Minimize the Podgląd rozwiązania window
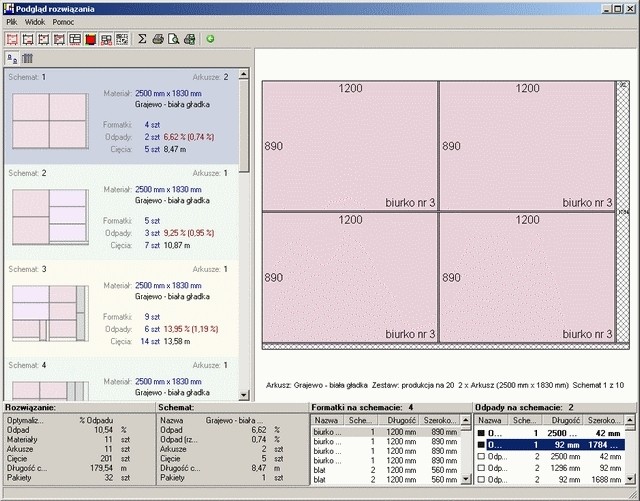Screen dimensions: 640x501 pos(607,9)
